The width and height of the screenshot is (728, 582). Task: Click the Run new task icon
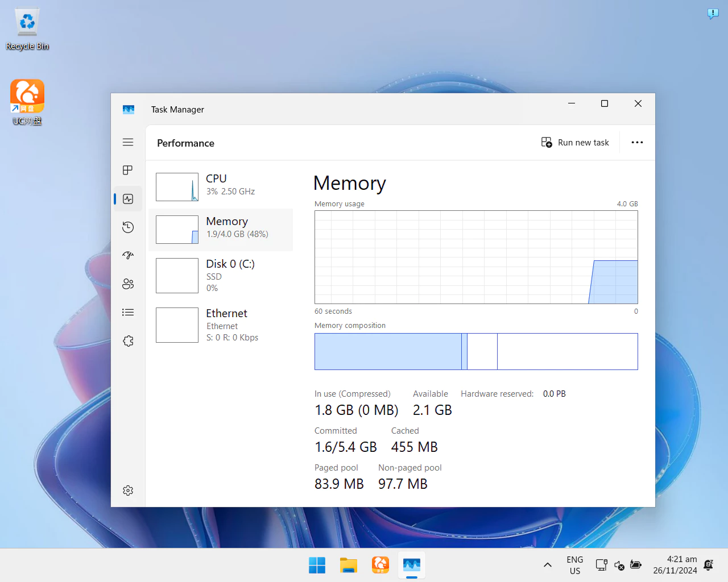click(x=547, y=142)
